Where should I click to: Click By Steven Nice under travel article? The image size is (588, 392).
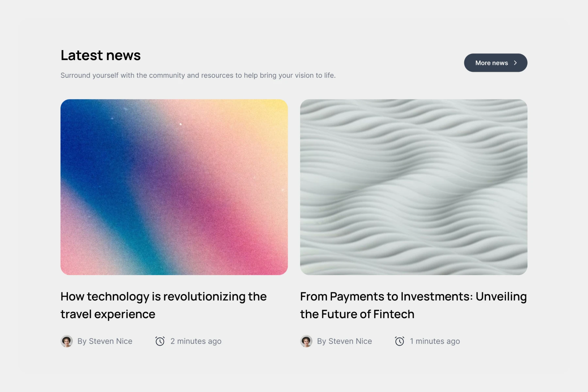click(105, 341)
